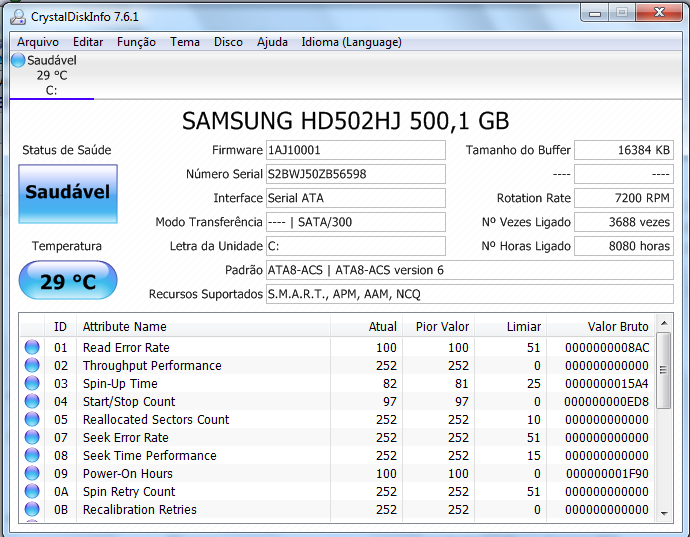Click the status orb beside Seek Error Rate
Screen dimensions: 690x537
tap(32, 438)
